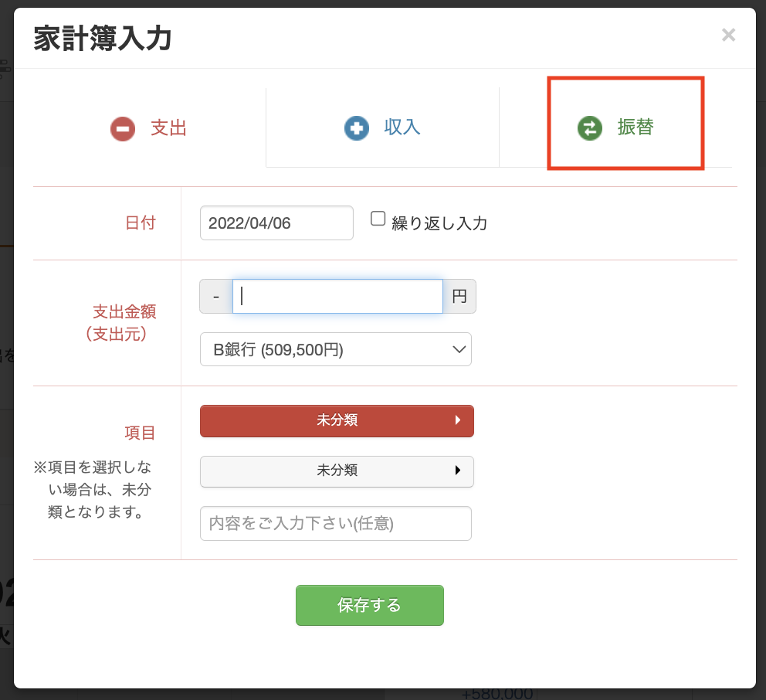Open the gray 未分類 subcategory selector

click(x=337, y=471)
